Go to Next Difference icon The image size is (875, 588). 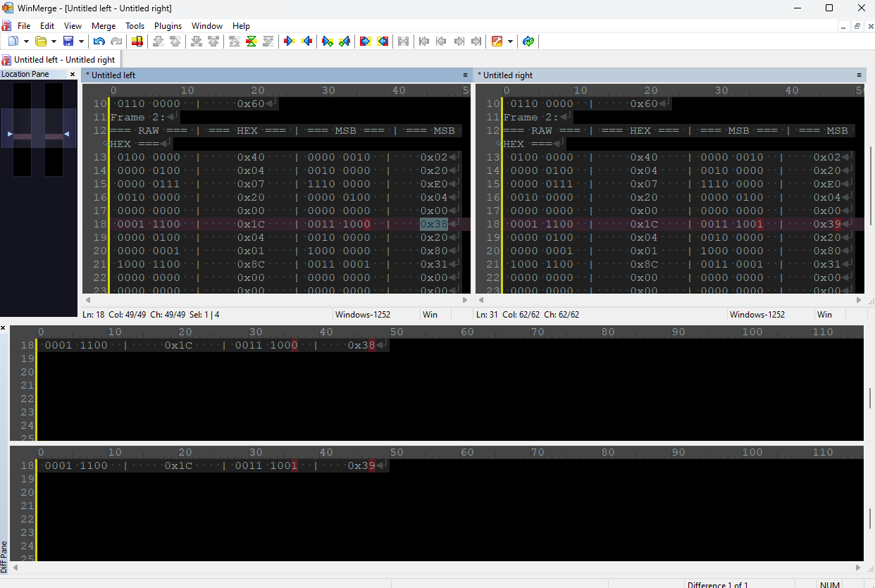pos(159,42)
